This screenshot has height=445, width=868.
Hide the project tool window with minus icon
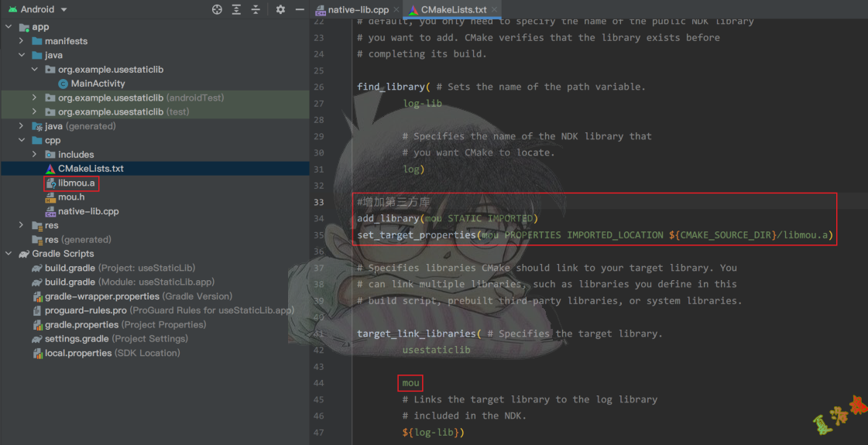299,9
